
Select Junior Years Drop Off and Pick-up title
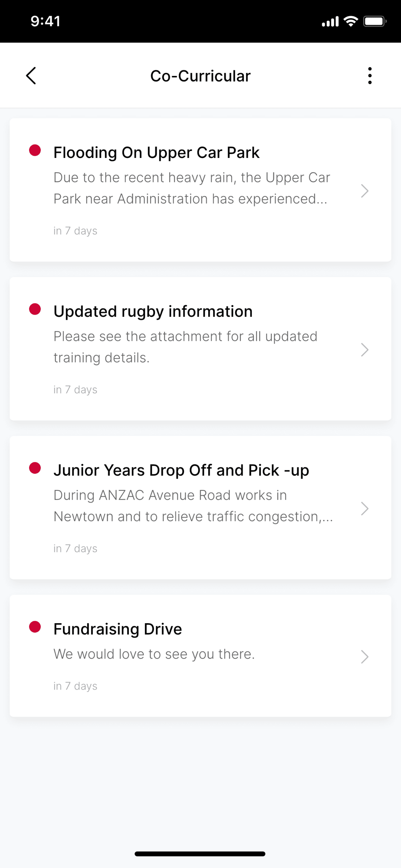click(181, 470)
